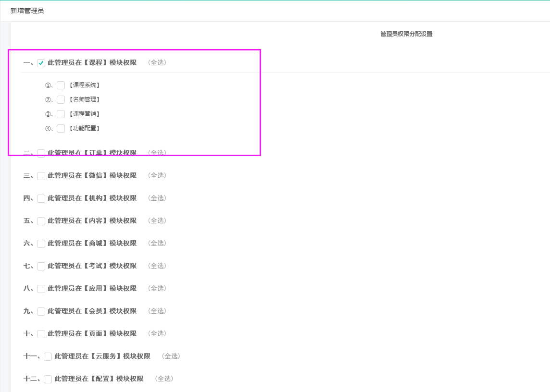Click 全选 beside the 【微信】 module
Image resolution: width=550 pixels, height=392 pixels.
[157, 175]
